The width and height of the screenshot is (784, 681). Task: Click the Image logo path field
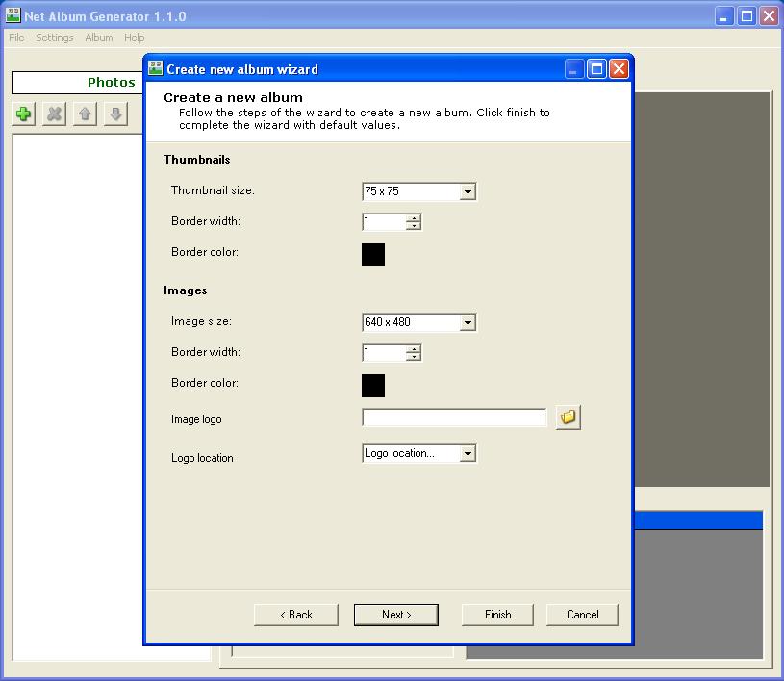point(454,417)
